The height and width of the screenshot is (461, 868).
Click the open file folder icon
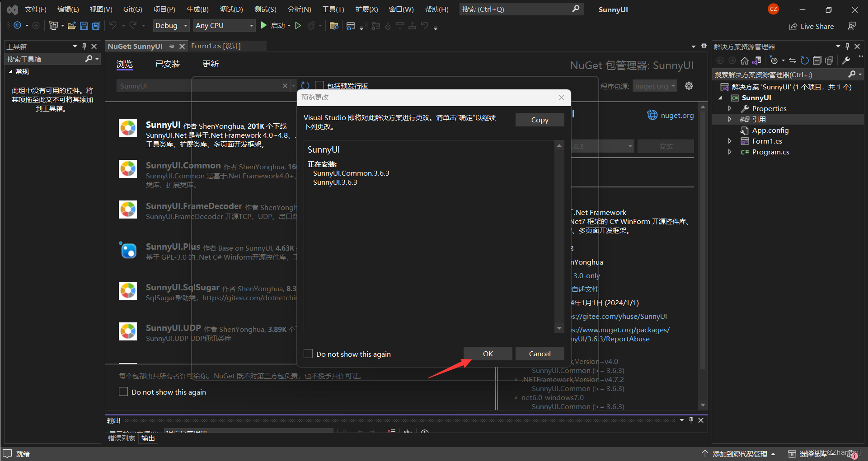(71, 26)
